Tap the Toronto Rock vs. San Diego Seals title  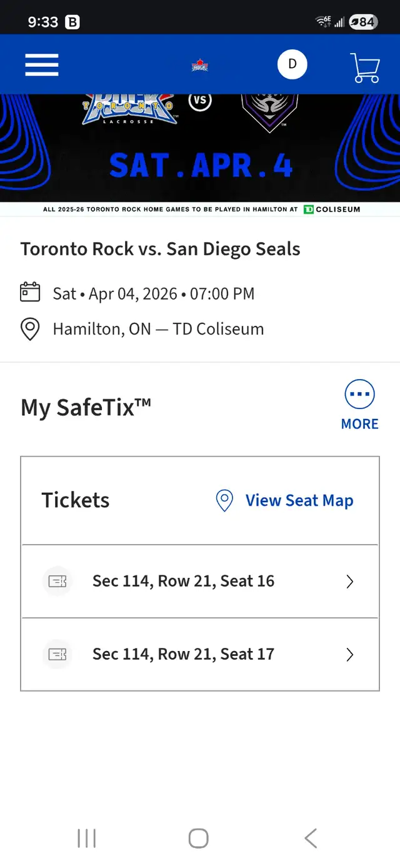point(160,248)
